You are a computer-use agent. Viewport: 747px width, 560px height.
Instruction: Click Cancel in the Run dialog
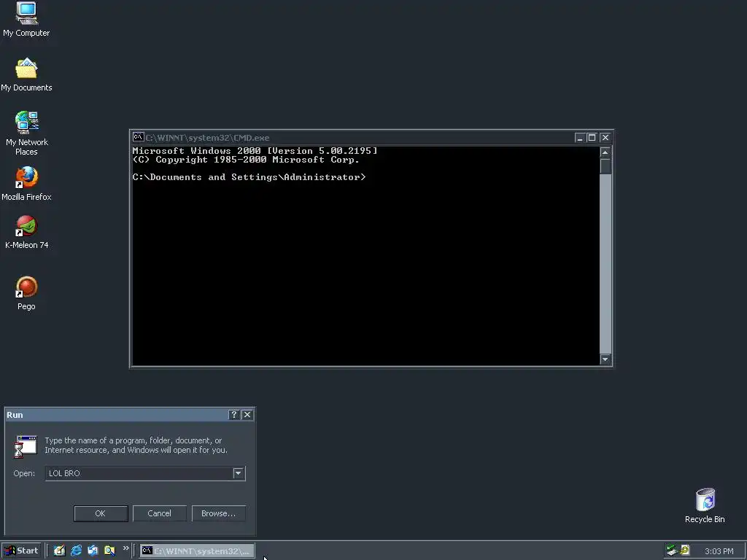[159, 513]
